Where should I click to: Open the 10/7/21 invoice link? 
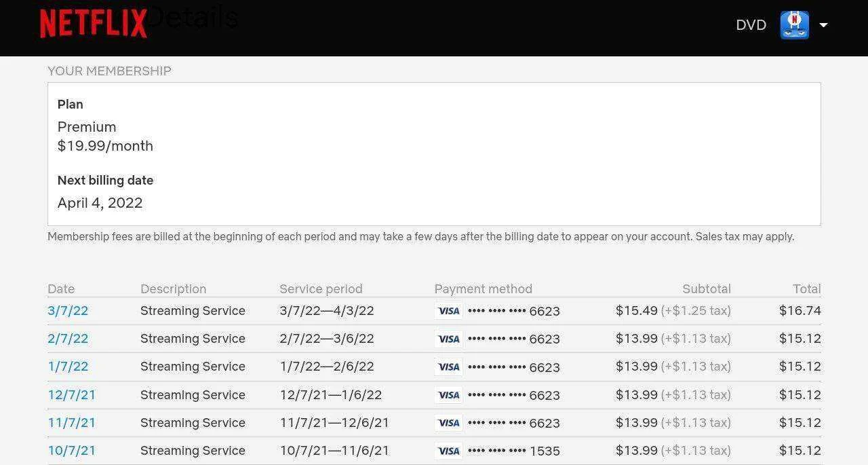coord(71,451)
